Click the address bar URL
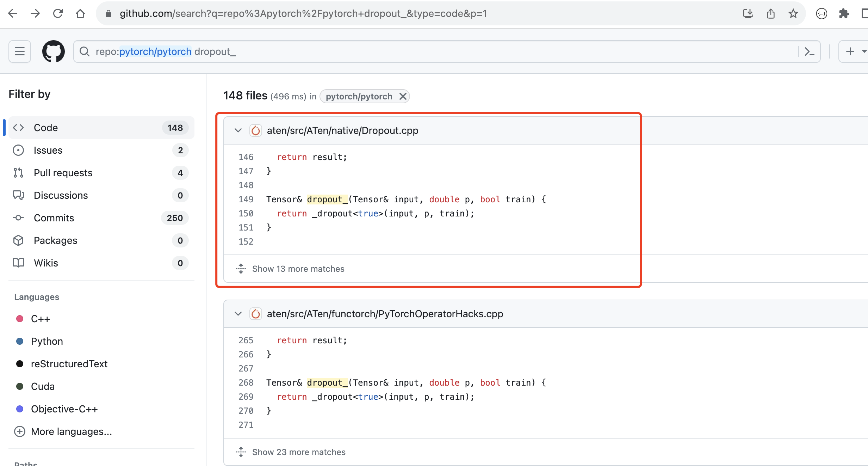The width and height of the screenshot is (868, 466). [x=303, y=13]
